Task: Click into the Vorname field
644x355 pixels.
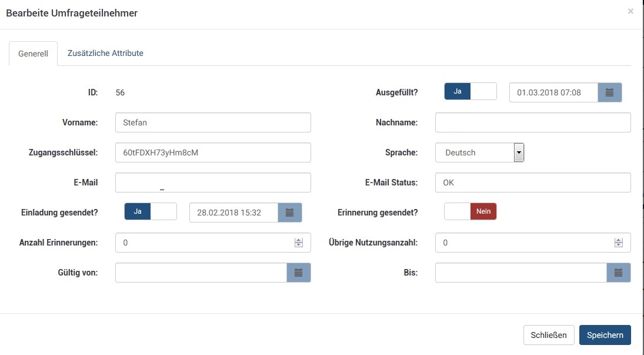Action: tap(213, 122)
